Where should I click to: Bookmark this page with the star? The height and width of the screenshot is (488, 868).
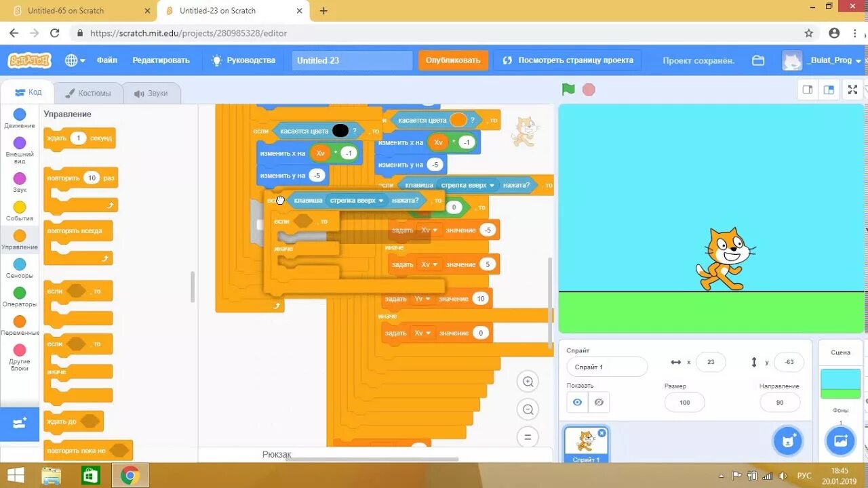pos(808,33)
